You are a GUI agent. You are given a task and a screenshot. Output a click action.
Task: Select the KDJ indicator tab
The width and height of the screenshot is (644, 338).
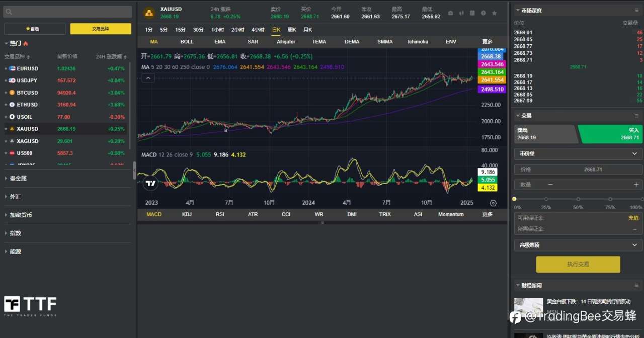187,214
